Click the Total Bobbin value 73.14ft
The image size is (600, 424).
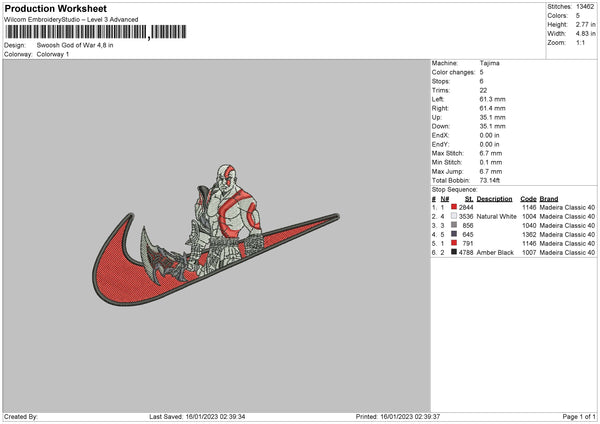489,180
